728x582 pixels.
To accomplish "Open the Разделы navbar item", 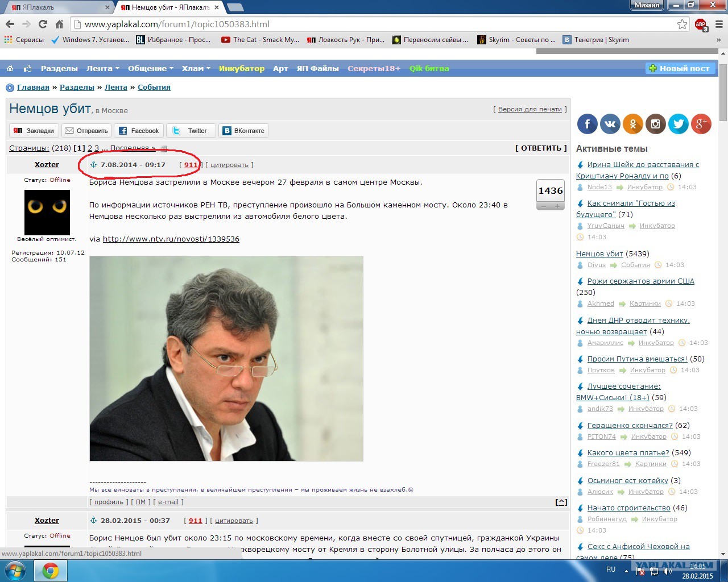I will click(x=59, y=68).
